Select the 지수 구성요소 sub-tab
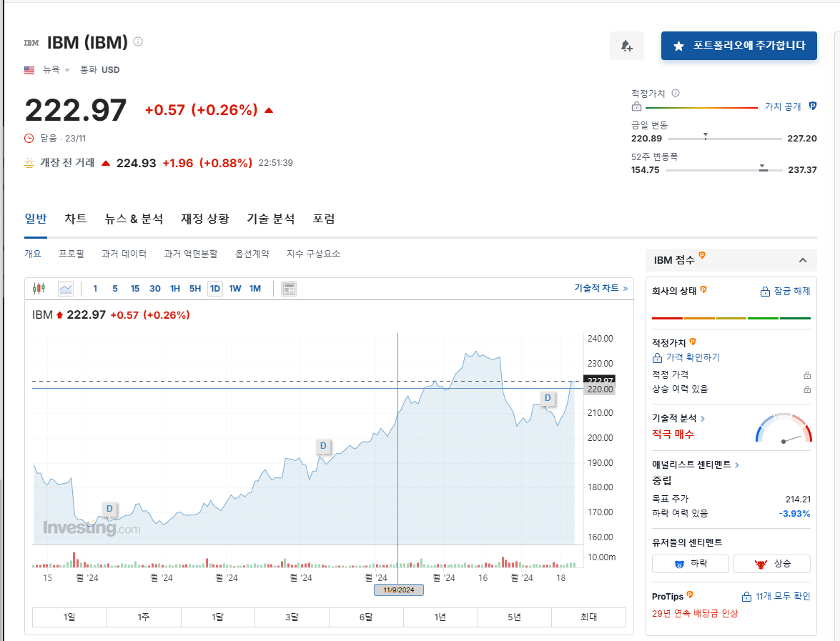The image size is (840, 641). coord(313,254)
